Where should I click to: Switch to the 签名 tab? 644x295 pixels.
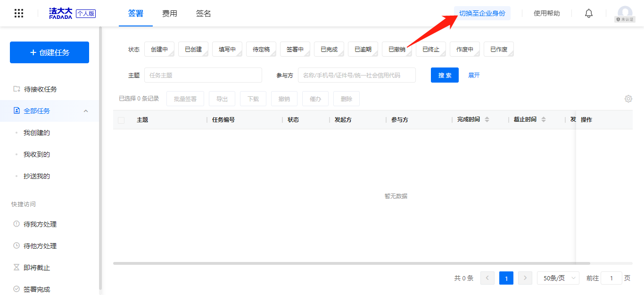coord(204,13)
